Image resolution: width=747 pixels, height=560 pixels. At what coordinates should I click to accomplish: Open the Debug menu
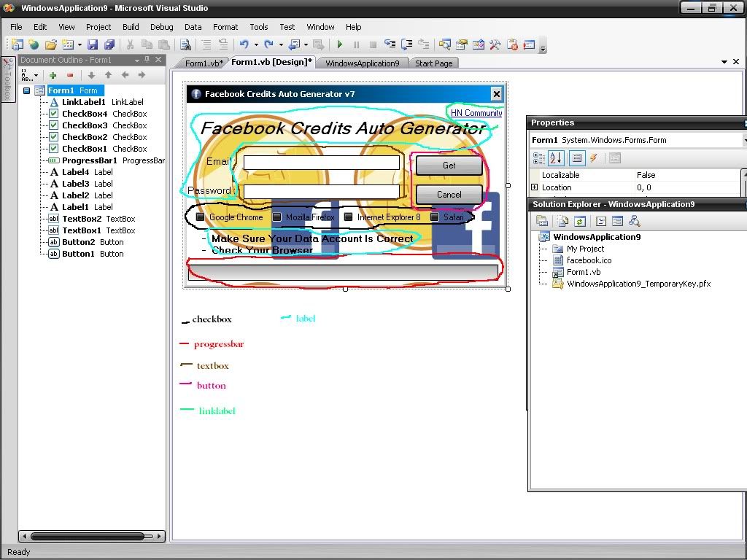click(x=161, y=27)
